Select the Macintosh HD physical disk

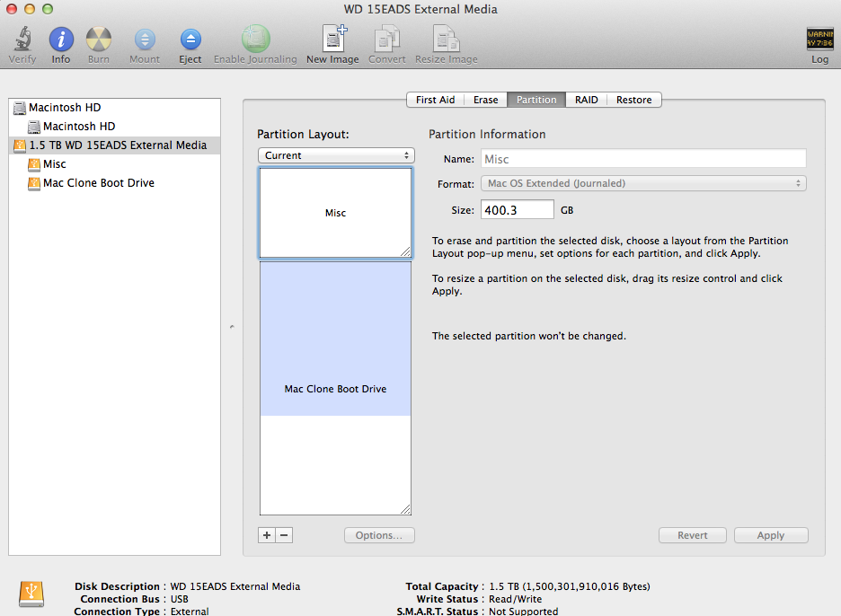(115, 107)
